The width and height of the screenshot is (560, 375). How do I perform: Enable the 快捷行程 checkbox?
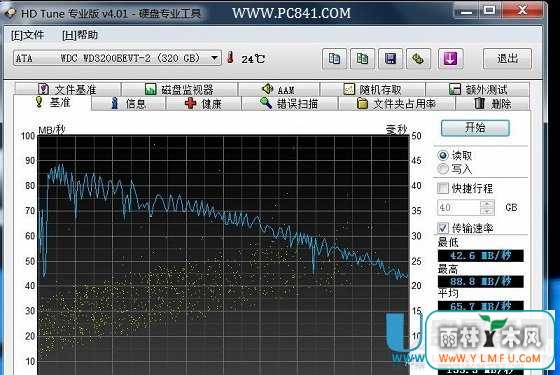point(443,188)
